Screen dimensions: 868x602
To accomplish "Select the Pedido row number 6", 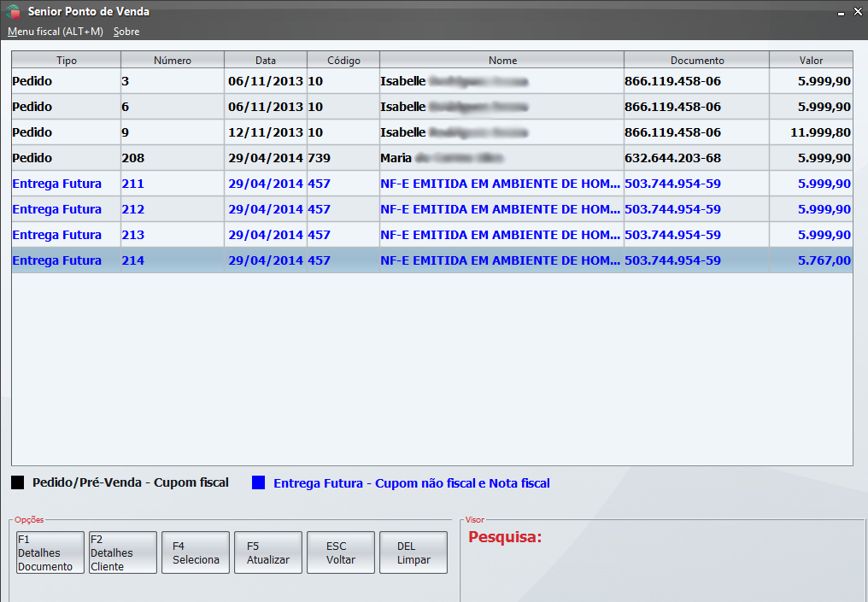I will click(x=431, y=107).
